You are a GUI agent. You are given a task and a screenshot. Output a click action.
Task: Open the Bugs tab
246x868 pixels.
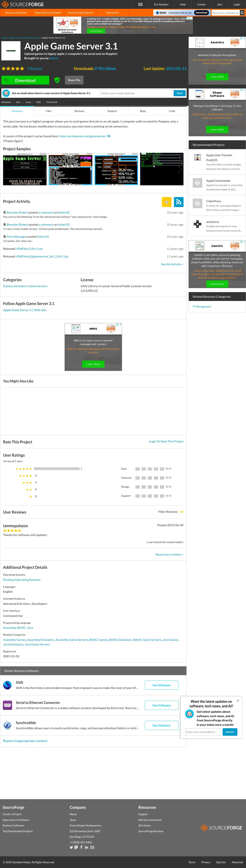143,111
